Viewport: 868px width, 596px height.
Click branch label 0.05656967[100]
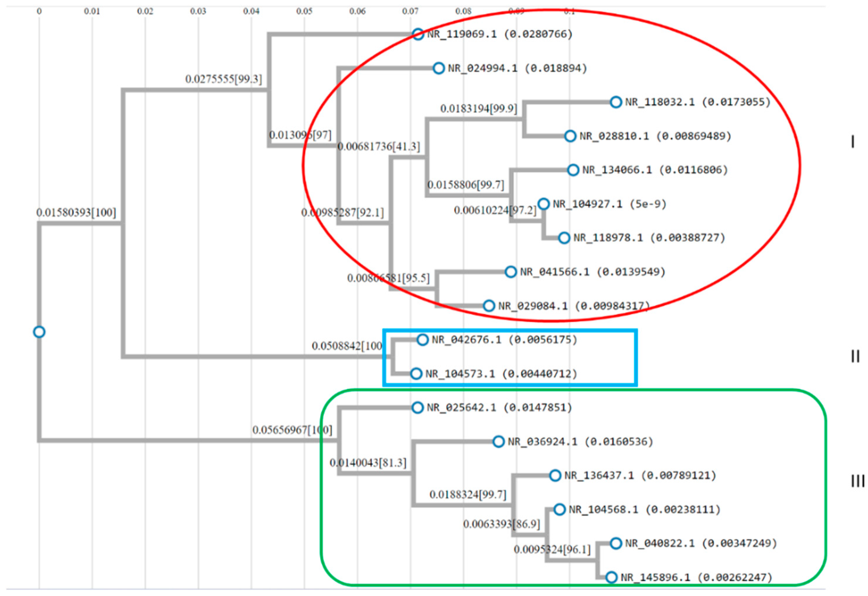click(292, 430)
